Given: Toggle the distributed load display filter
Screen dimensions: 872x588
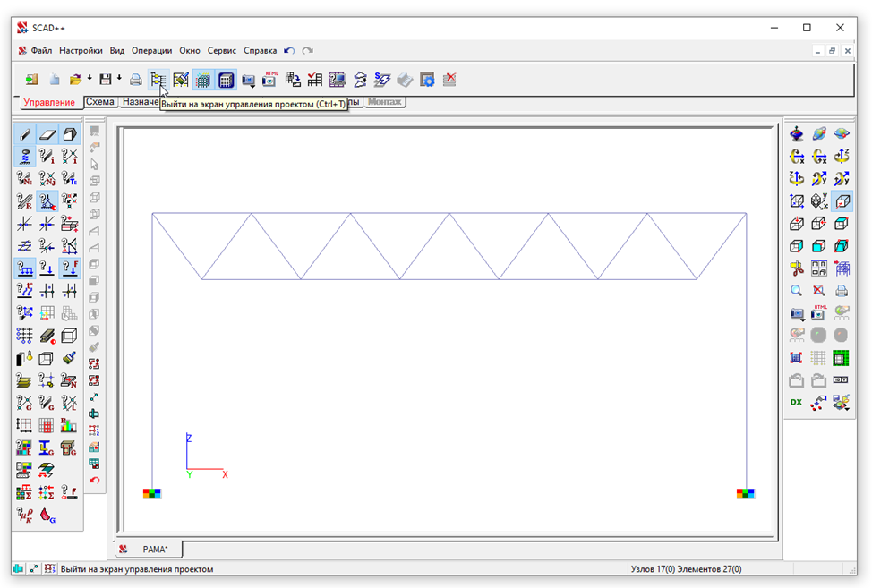Looking at the screenshot, I should coord(24,268).
